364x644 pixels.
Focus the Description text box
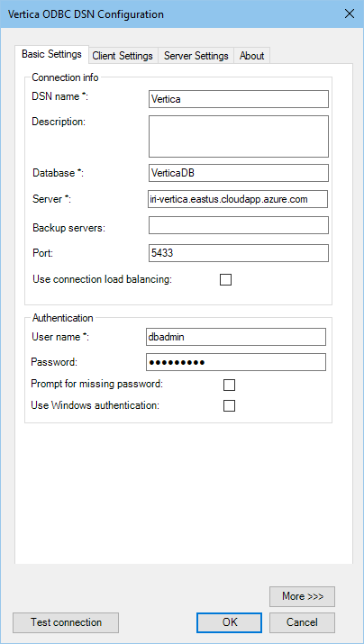239,136
